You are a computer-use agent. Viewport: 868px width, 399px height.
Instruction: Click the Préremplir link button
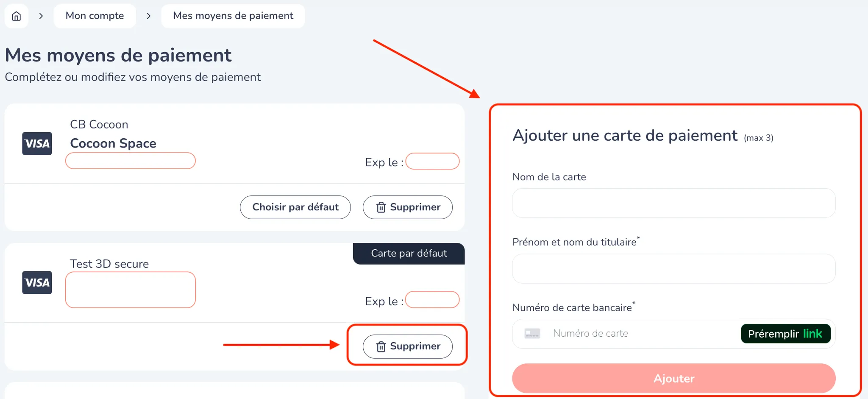tap(785, 334)
